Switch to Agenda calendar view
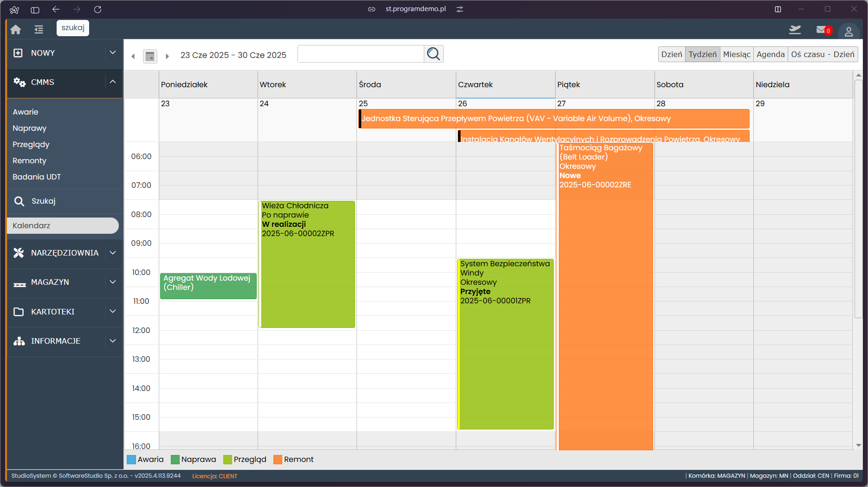 tap(771, 54)
